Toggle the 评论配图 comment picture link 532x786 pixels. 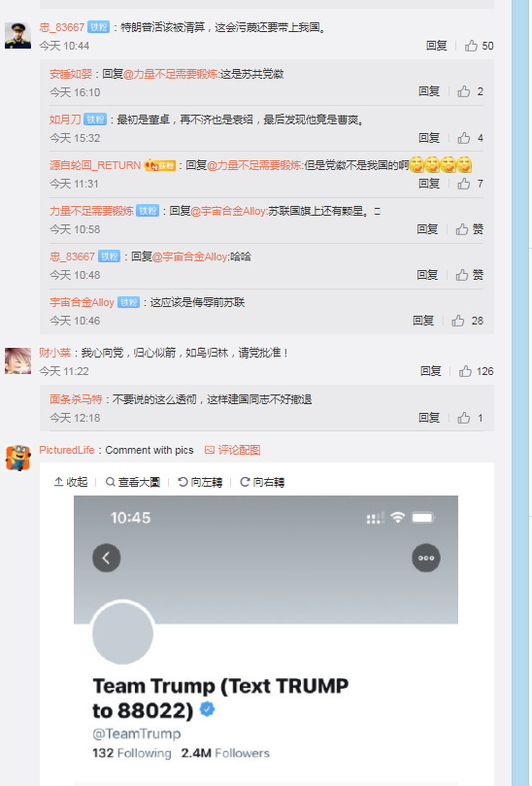click(x=232, y=450)
